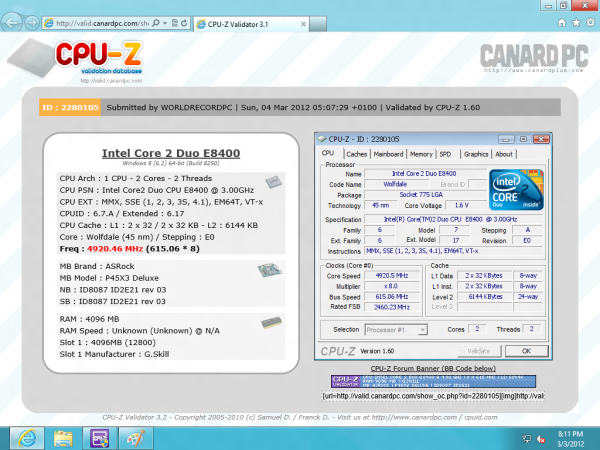Open a new blank browser tab
The height and width of the screenshot is (450, 600).
(x=318, y=24)
